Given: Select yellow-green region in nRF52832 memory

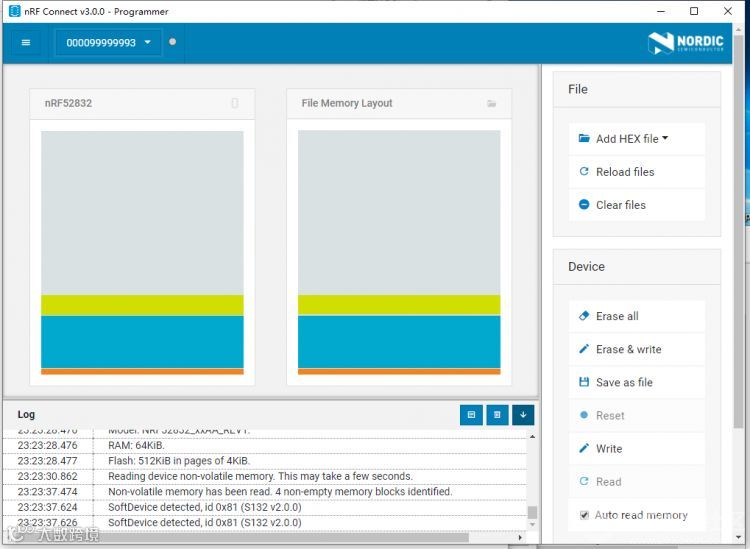Looking at the screenshot, I should 142,305.
